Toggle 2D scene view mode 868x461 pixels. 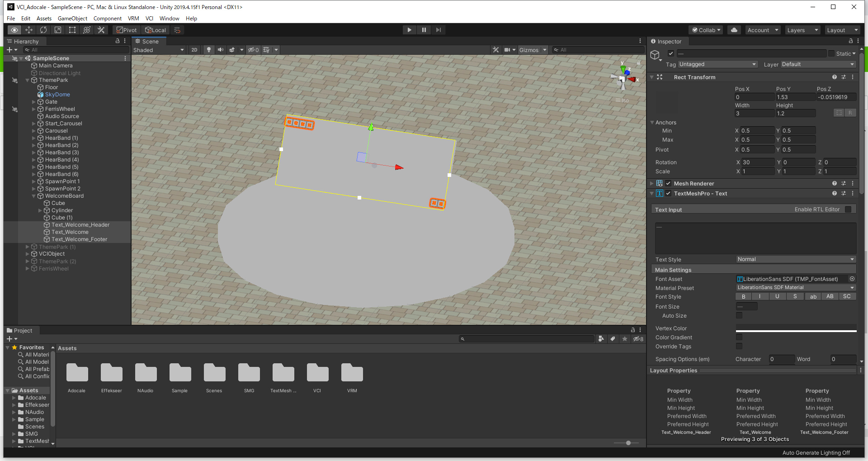(x=194, y=50)
